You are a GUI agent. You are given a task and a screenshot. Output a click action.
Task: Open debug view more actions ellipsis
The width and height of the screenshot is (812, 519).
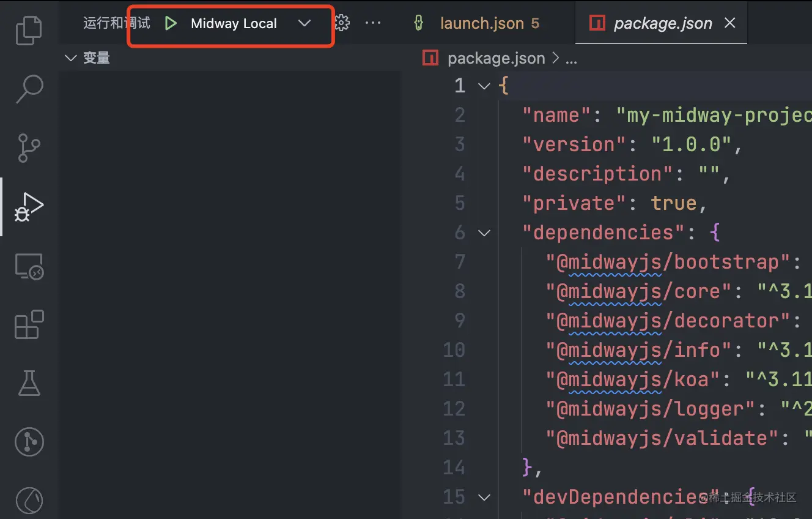[372, 23]
